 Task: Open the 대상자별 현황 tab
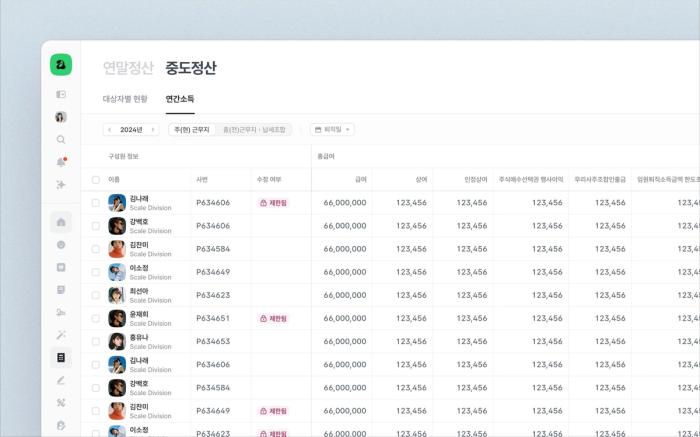coord(125,99)
